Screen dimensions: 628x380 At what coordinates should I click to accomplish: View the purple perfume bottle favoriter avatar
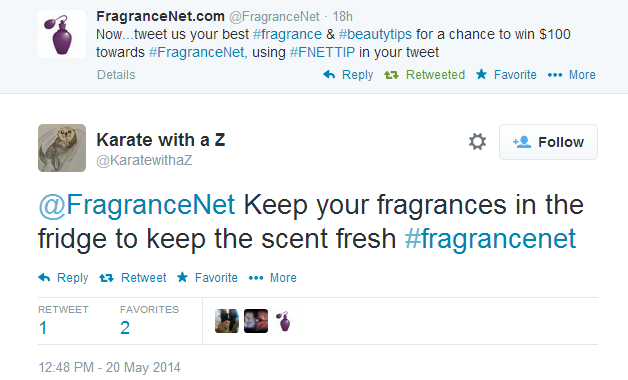(284, 321)
